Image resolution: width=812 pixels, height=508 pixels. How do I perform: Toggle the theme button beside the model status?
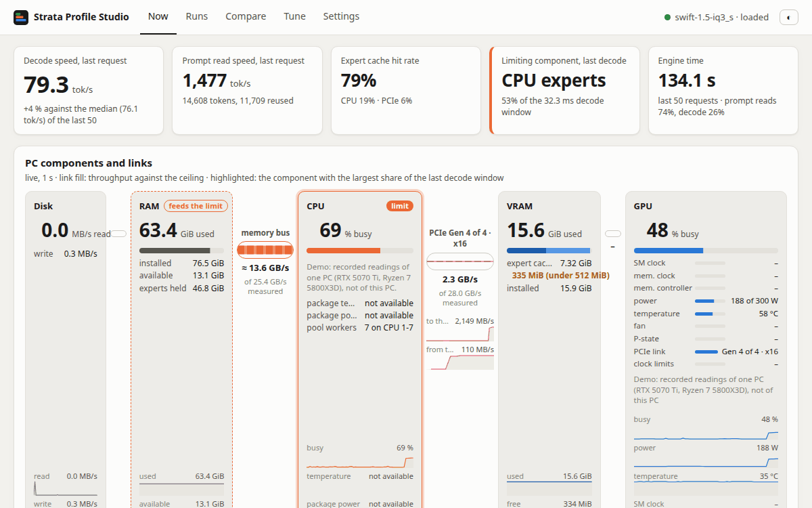789,17
